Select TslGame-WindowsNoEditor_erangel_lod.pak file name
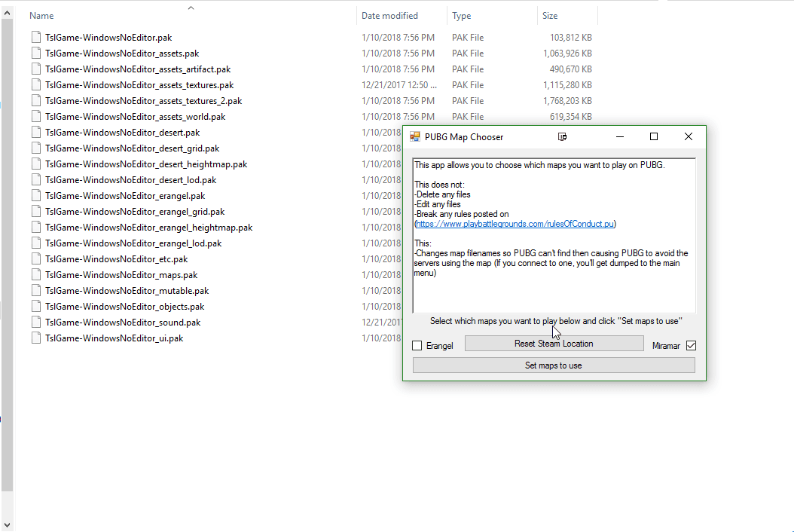This screenshot has width=794, height=532. 133,243
